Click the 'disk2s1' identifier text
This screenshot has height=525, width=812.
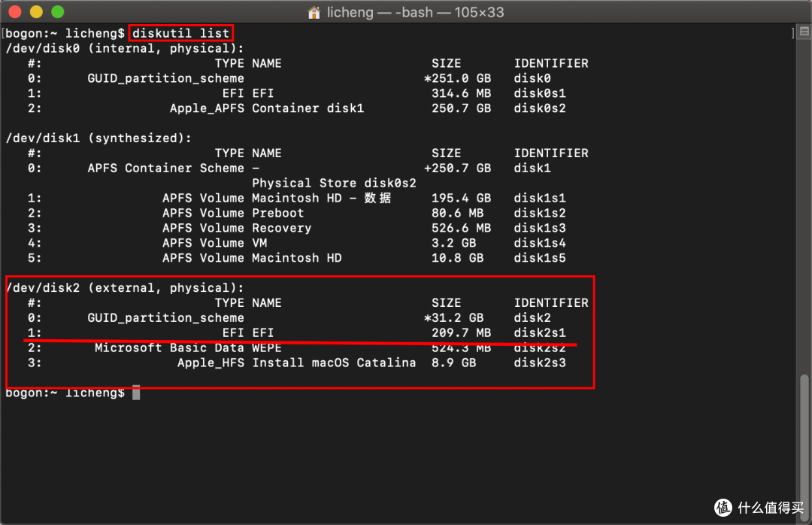[540, 332]
